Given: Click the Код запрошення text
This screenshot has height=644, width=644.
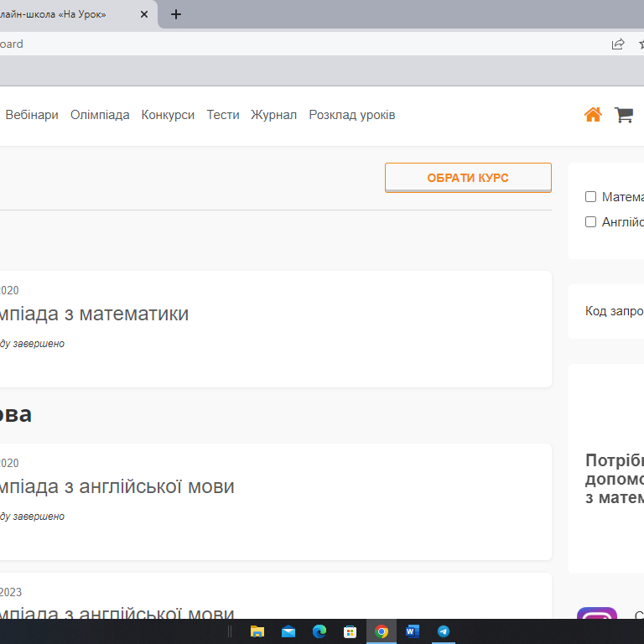Looking at the screenshot, I should coord(615,311).
